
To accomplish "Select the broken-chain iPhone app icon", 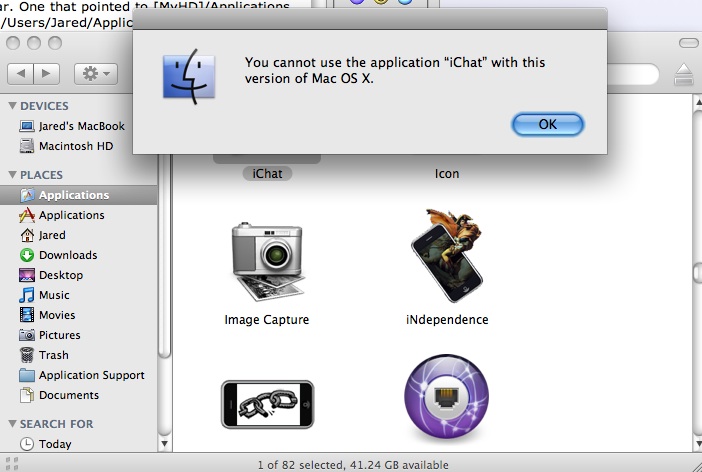I will 268,404.
